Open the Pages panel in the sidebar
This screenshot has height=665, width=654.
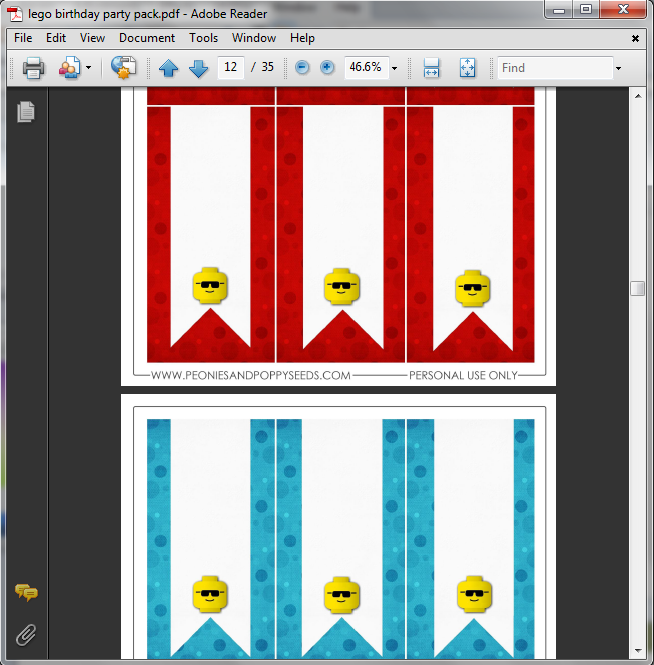point(26,112)
